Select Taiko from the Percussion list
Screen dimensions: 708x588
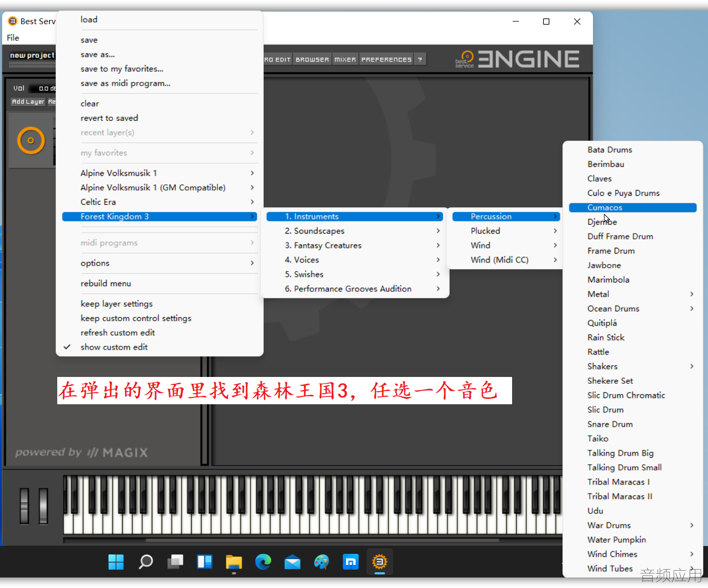[633, 438]
